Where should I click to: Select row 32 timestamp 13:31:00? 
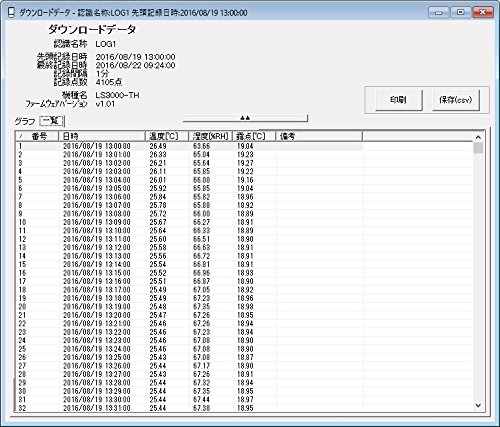[x=97, y=408]
